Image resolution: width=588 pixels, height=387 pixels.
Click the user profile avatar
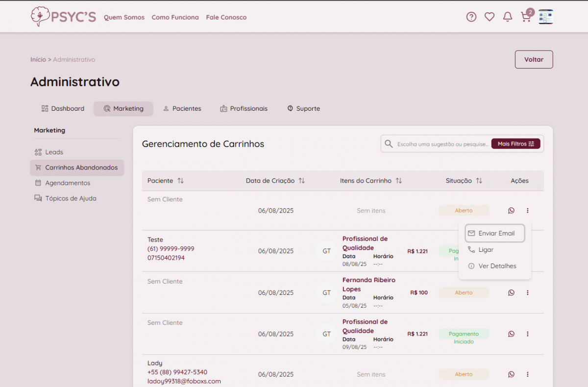[x=546, y=17]
